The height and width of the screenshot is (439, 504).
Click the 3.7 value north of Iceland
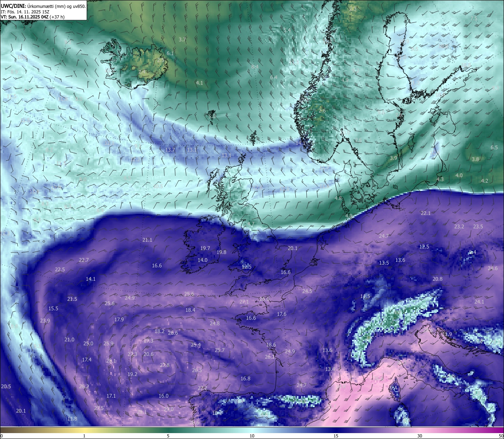click(x=182, y=40)
